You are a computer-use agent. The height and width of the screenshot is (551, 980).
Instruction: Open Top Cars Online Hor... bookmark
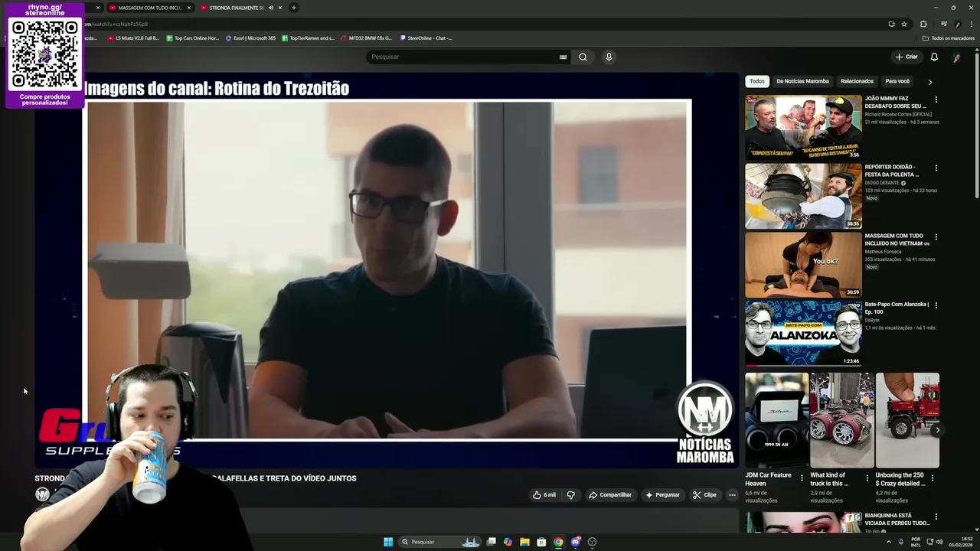point(193,37)
